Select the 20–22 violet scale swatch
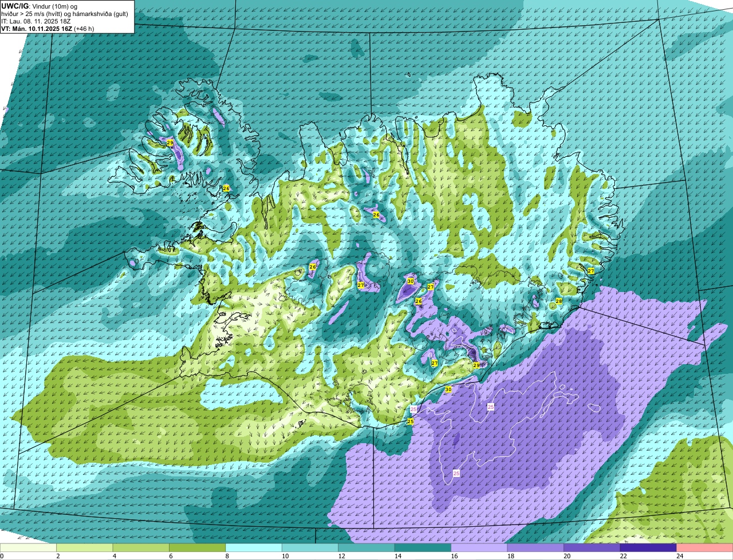733x560 pixels. 593,547
